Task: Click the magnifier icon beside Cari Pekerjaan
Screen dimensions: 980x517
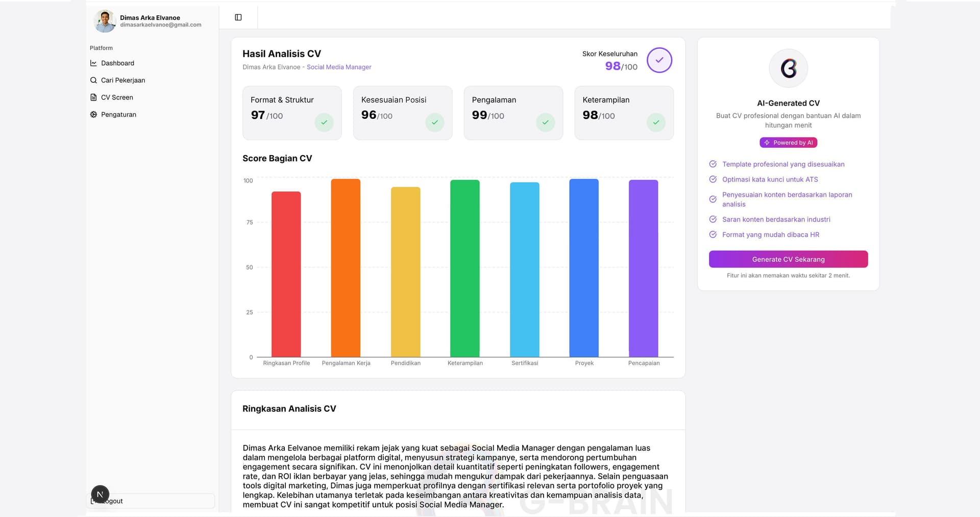Action: (93, 80)
